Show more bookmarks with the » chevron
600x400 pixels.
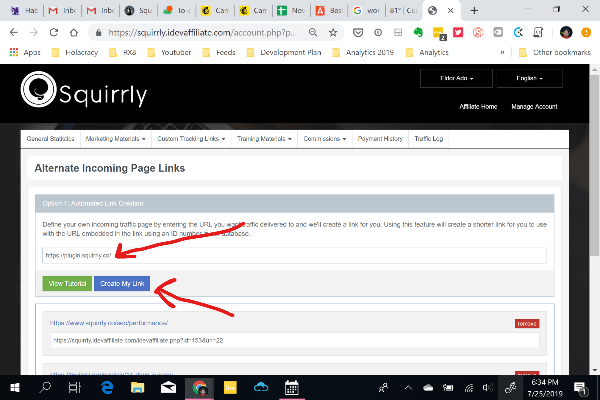[502, 52]
